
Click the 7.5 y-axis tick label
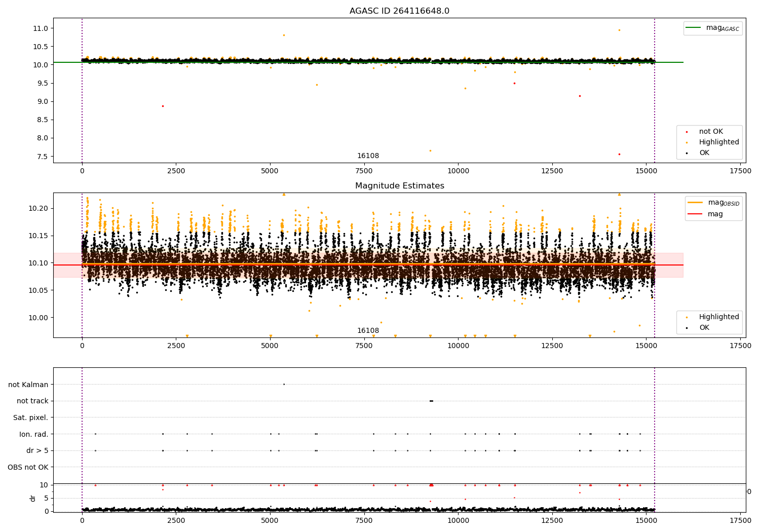click(43, 156)
